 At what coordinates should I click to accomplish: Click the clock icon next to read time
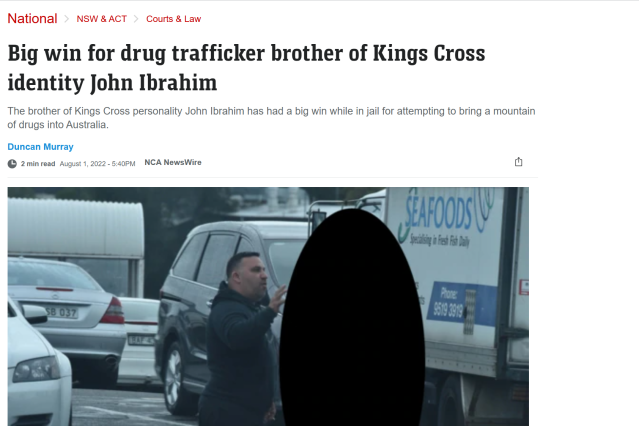[12, 163]
